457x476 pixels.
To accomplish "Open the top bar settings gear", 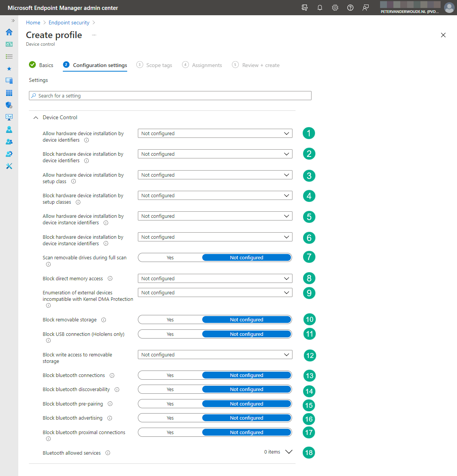I will (335, 7).
